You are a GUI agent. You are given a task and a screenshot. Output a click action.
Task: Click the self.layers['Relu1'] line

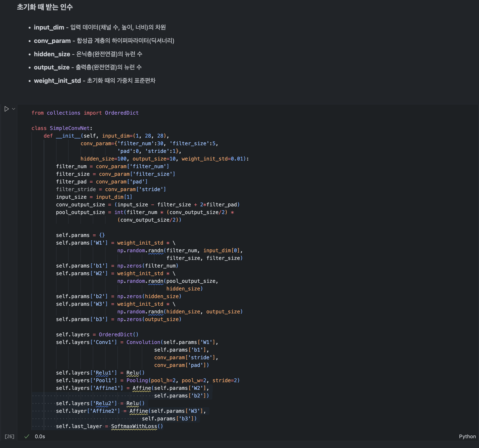(x=100, y=373)
